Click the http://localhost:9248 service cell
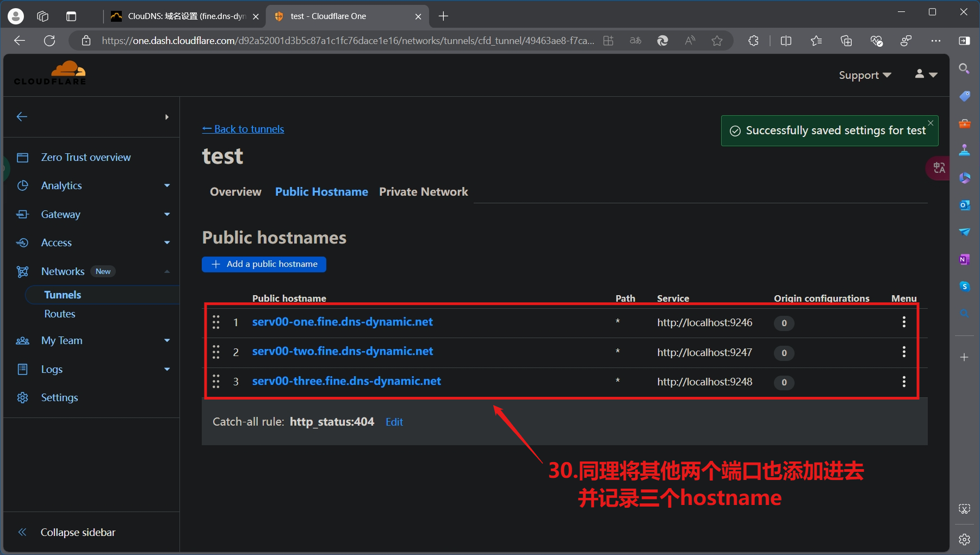The height and width of the screenshot is (555, 980). [x=704, y=382]
